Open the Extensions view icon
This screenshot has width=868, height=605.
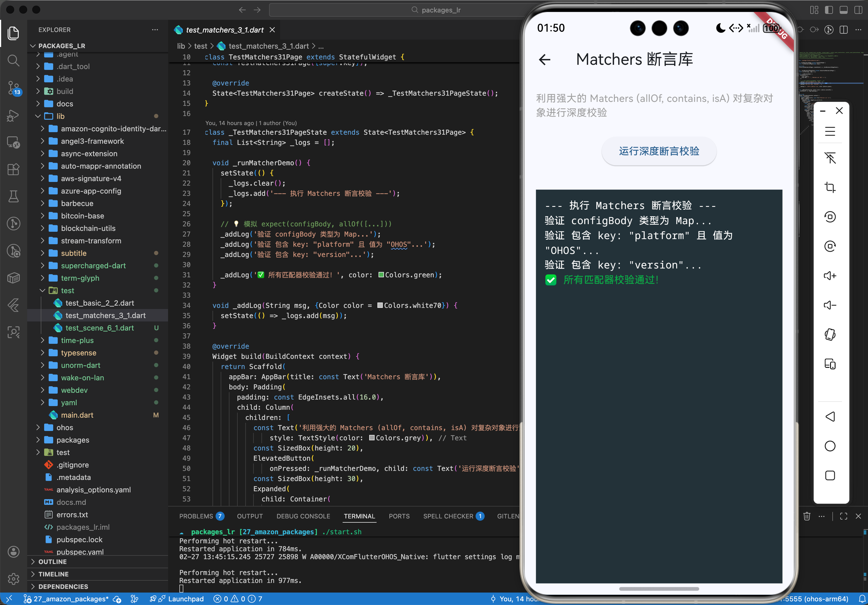coord(13,170)
